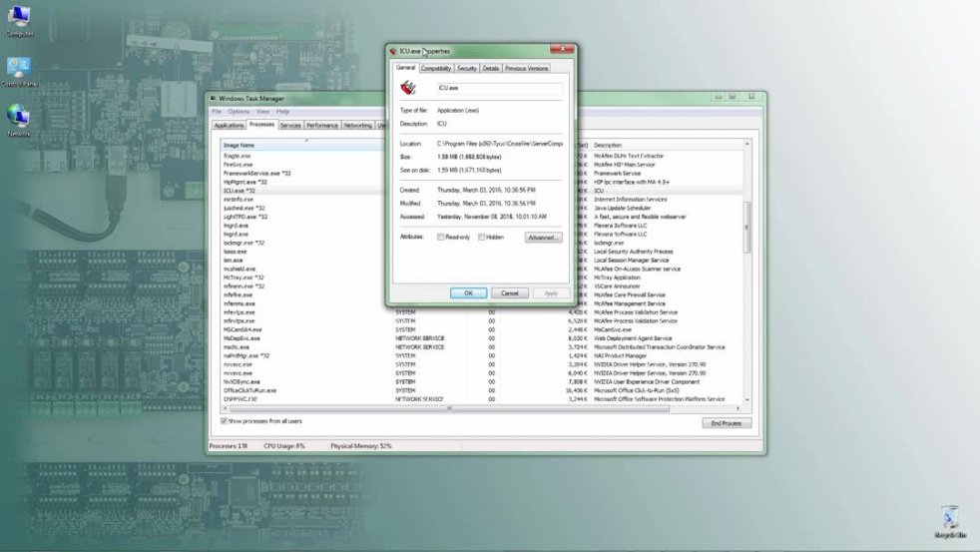Select the mcshield.exe process

click(240, 269)
